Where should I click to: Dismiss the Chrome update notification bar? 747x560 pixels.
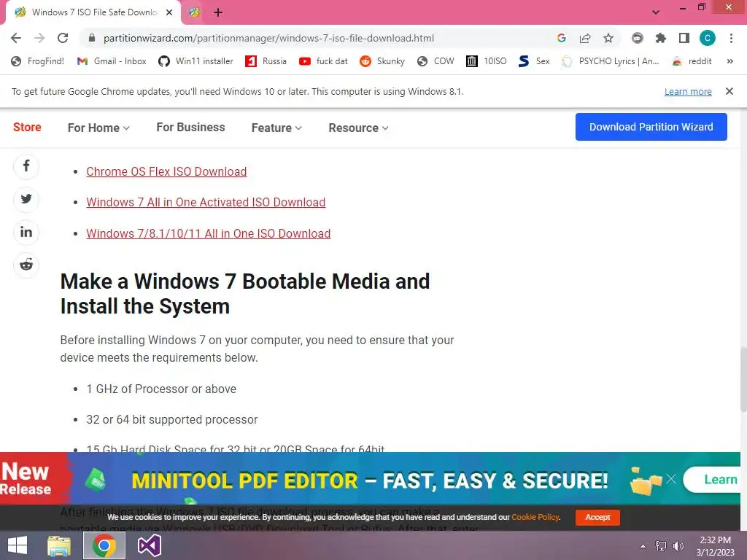pos(729,91)
